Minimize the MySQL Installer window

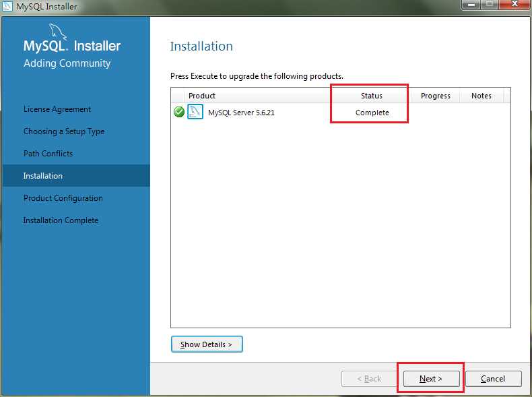[471, 5]
